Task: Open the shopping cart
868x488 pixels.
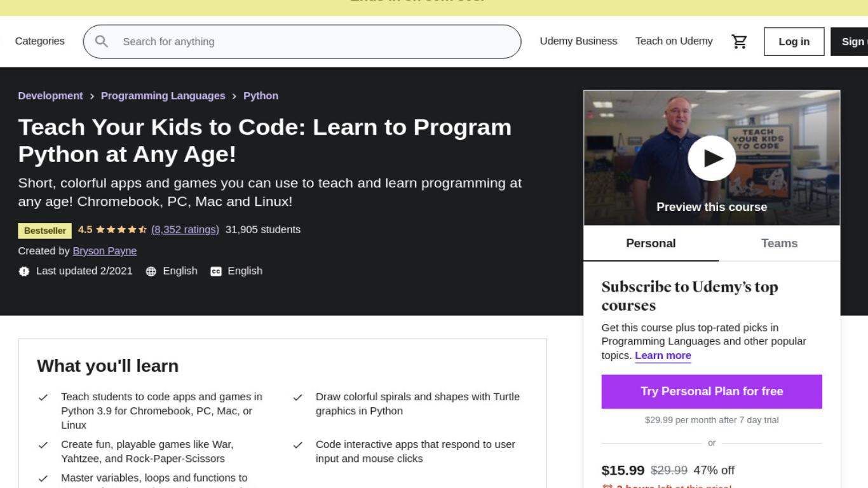Action: pos(739,41)
